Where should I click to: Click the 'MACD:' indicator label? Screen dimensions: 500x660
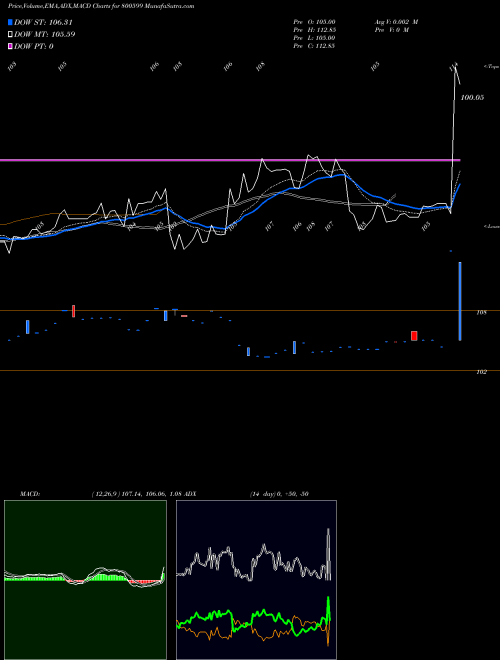click(30, 494)
